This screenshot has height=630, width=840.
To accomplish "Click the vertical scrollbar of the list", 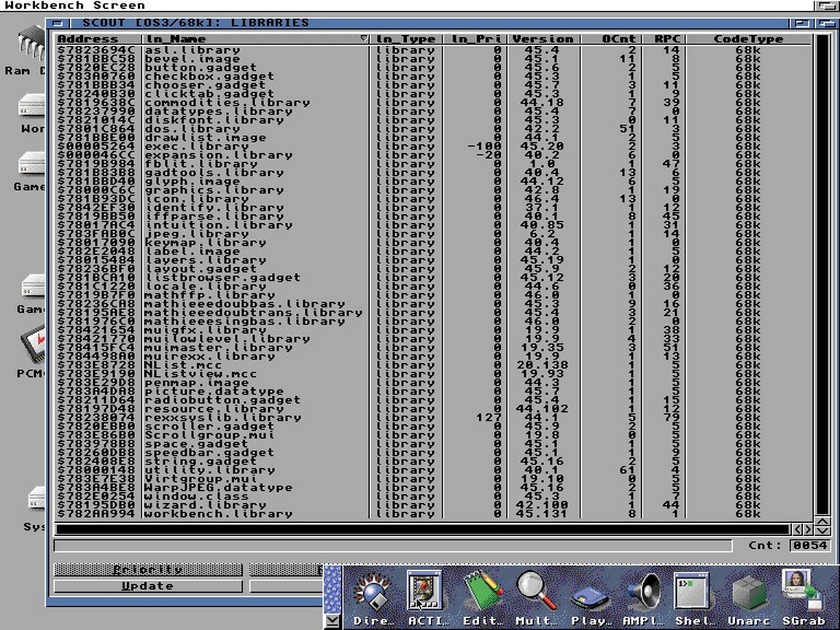I will coord(822,275).
